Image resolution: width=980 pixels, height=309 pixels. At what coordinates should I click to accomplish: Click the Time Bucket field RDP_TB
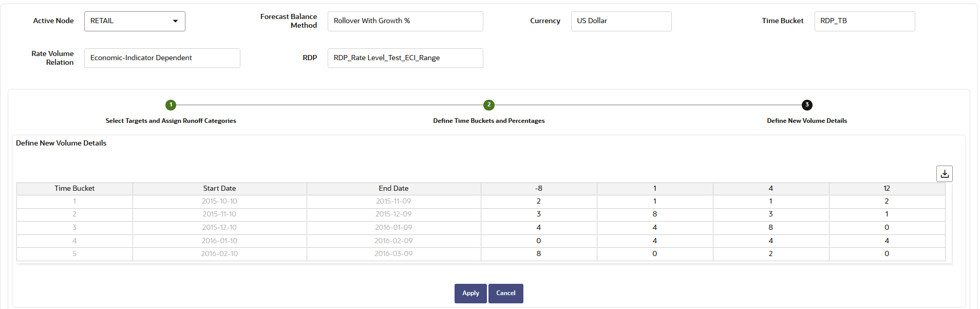pyautogui.click(x=864, y=21)
